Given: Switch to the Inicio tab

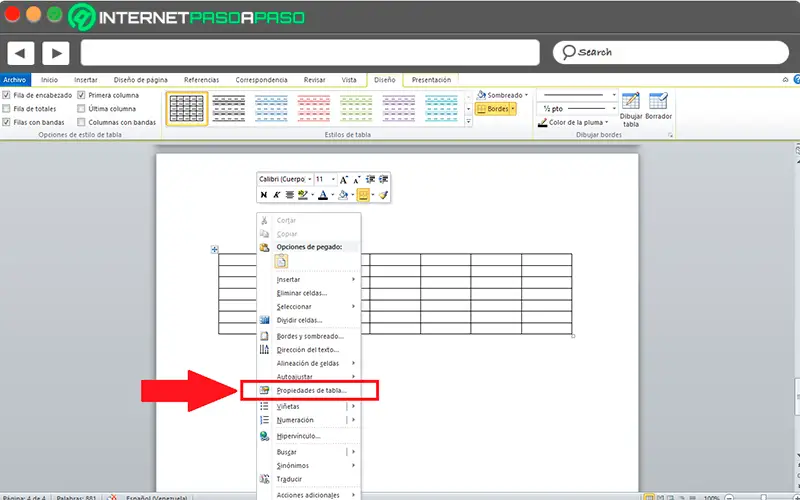Looking at the screenshot, I should tap(49, 80).
